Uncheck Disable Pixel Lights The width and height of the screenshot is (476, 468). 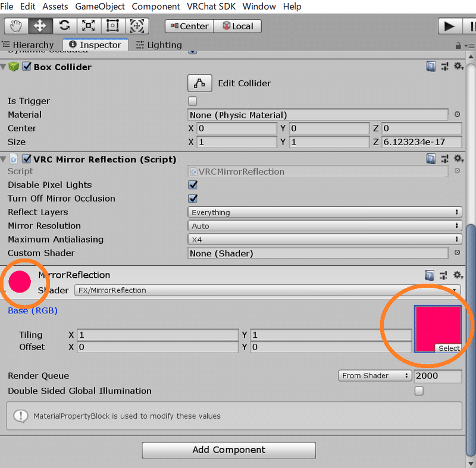193,185
